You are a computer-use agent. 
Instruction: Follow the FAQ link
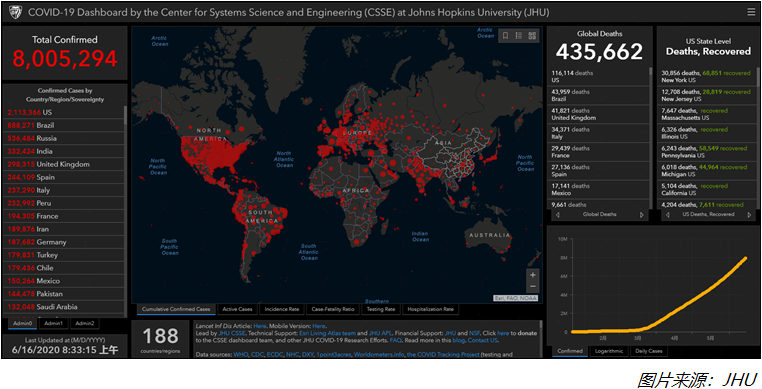tap(395, 340)
